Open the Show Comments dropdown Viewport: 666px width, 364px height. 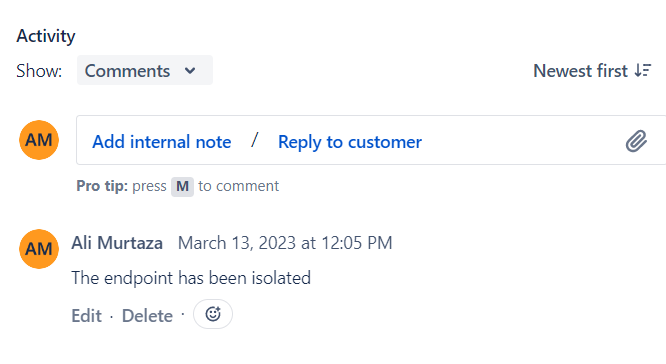coord(144,70)
